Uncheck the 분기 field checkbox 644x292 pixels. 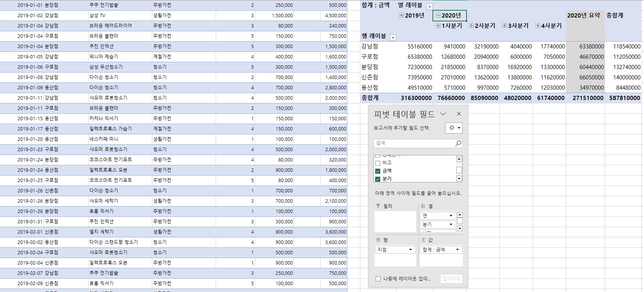point(378,179)
